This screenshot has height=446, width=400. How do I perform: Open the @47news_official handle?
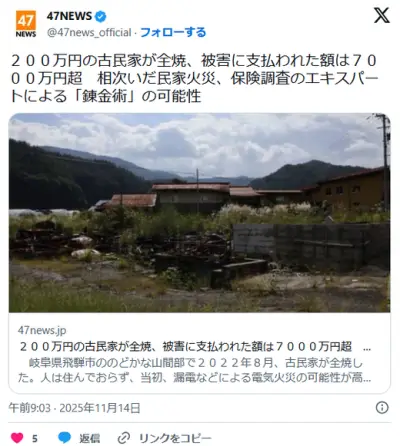(x=89, y=32)
